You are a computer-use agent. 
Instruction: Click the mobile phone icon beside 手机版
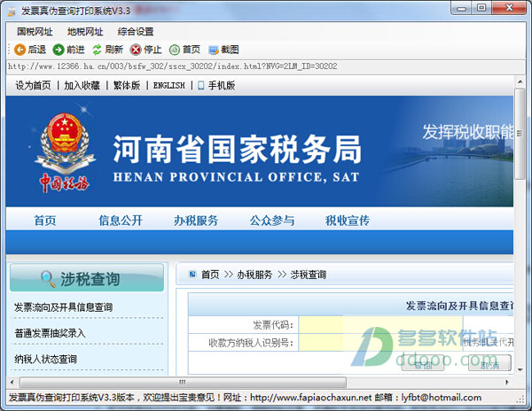coord(201,85)
